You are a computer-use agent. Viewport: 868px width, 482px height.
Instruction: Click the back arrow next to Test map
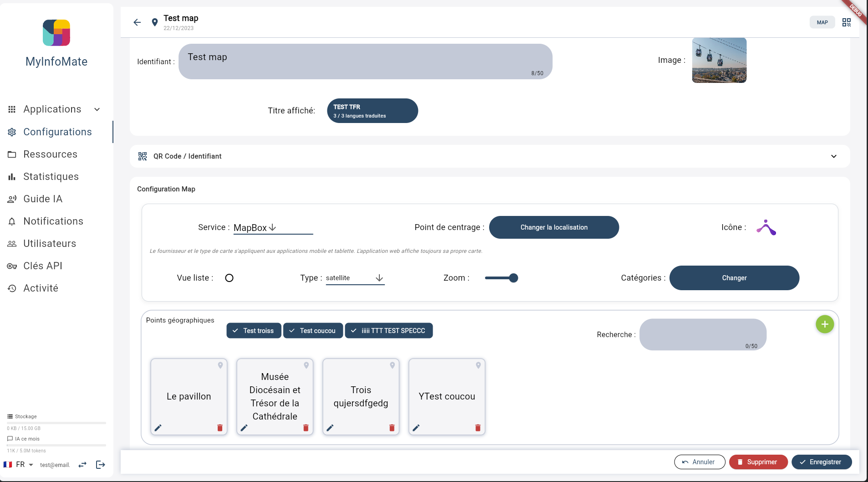(x=137, y=22)
